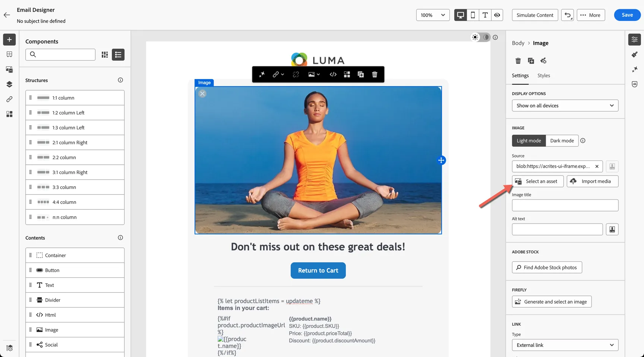Click Simulate Content button

click(535, 15)
